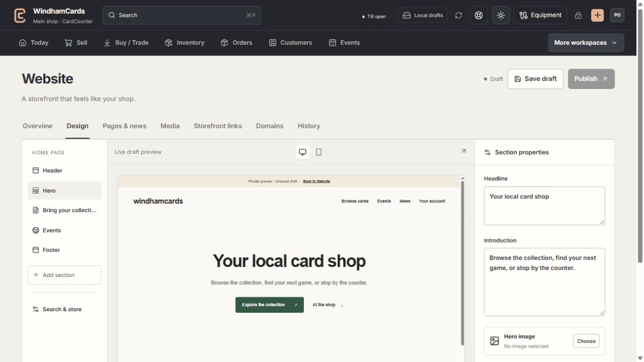Open the help lifebuoy icon

[x=479, y=15]
